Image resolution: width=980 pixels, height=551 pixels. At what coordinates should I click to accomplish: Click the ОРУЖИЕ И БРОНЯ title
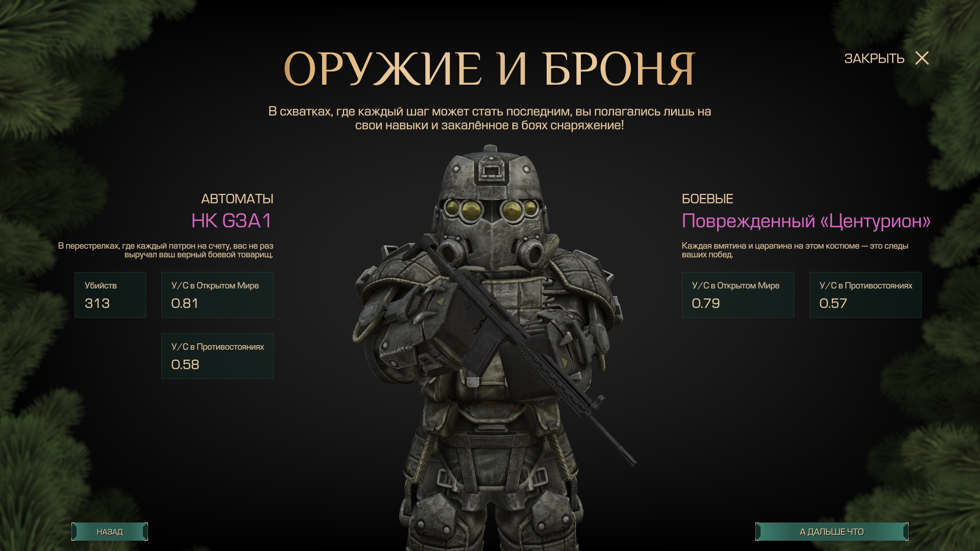(489, 69)
